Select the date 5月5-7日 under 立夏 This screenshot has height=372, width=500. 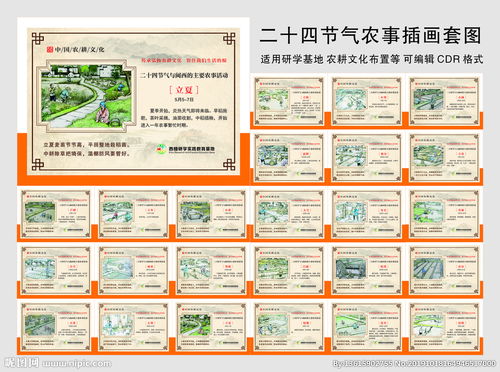click(184, 99)
